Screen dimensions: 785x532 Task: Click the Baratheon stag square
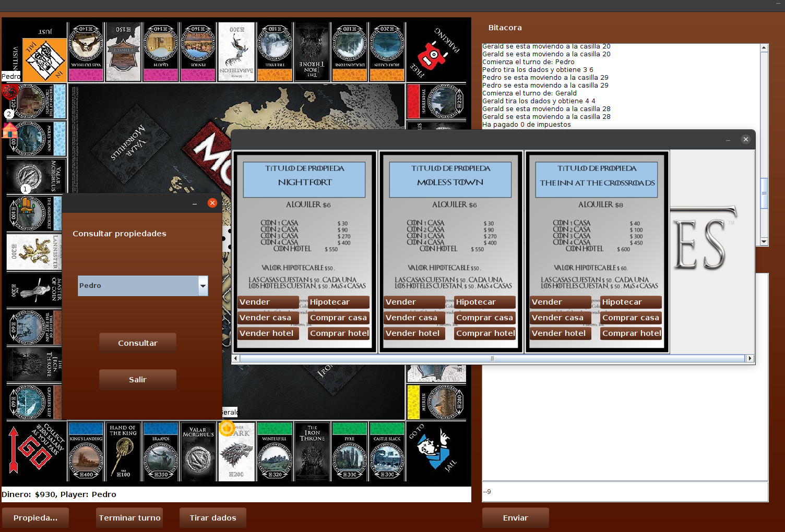236,52
